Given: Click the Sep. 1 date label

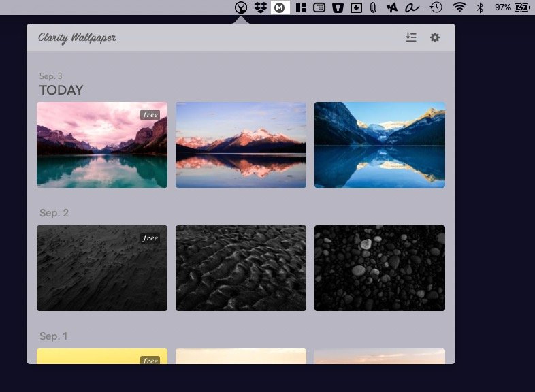Looking at the screenshot, I should 53,336.
